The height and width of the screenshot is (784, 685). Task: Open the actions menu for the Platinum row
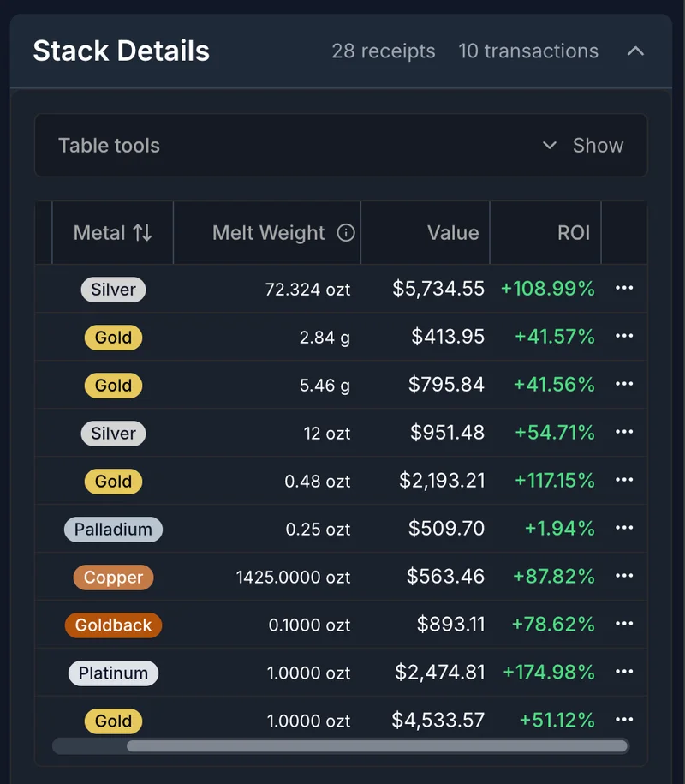tap(624, 673)
